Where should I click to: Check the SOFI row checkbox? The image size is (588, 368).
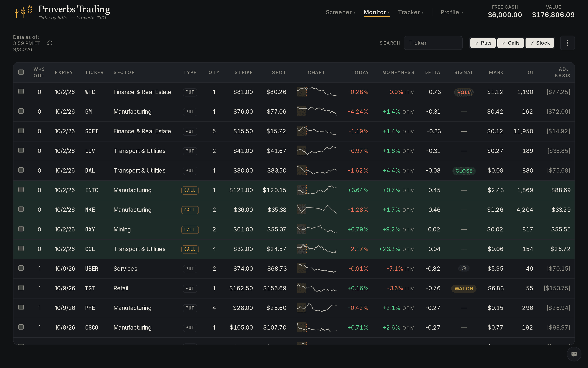[21, 131]
